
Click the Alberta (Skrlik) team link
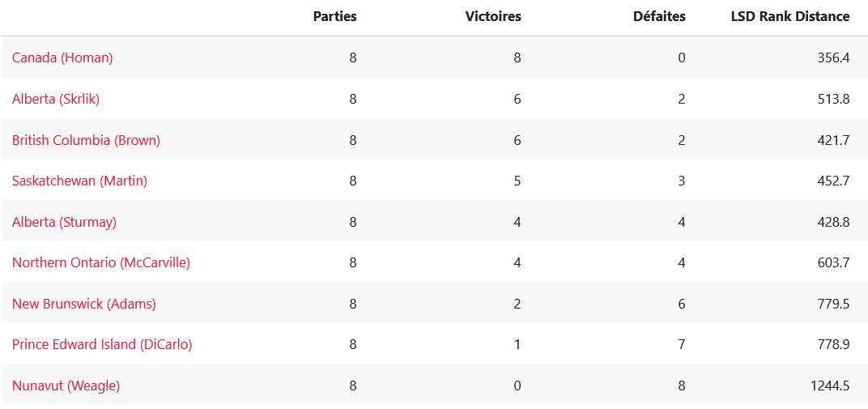tap(56, 99)
